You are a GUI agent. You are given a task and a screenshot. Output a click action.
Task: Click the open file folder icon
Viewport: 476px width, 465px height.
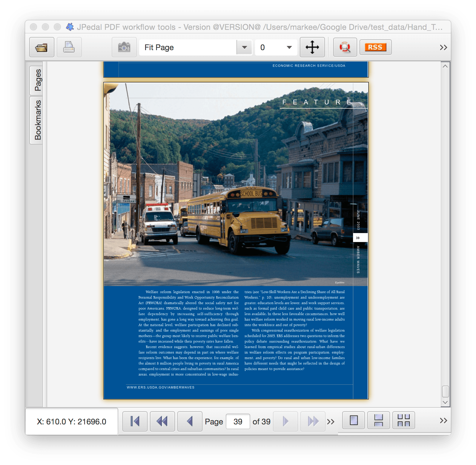point(42,47)
